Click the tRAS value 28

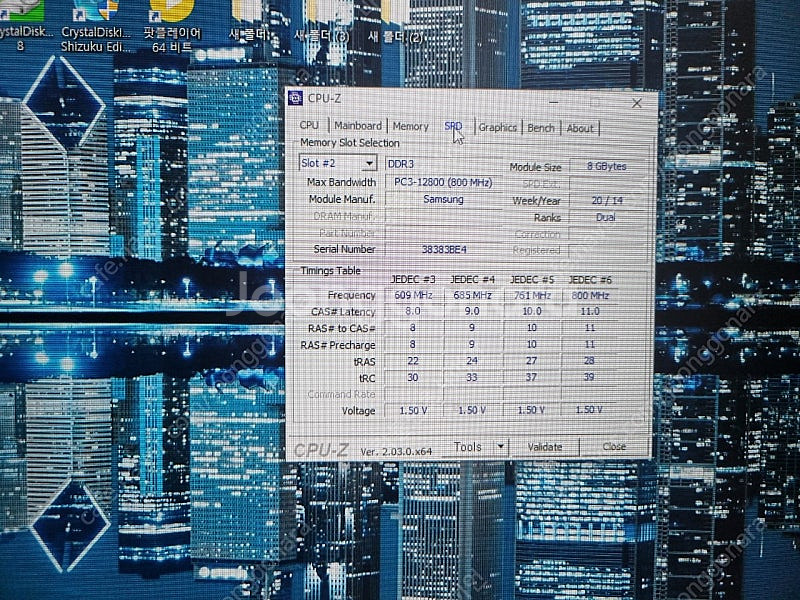[589, 361]
